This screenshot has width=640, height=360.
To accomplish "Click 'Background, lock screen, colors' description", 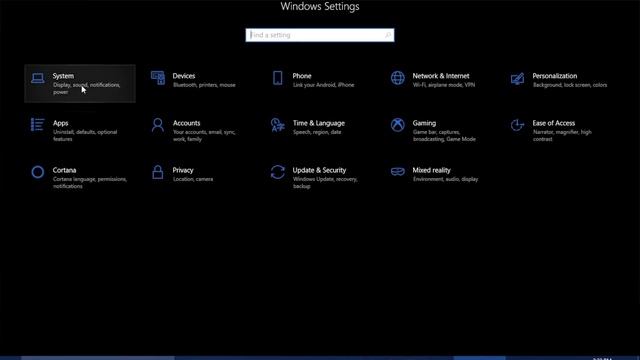I will 570,85.
